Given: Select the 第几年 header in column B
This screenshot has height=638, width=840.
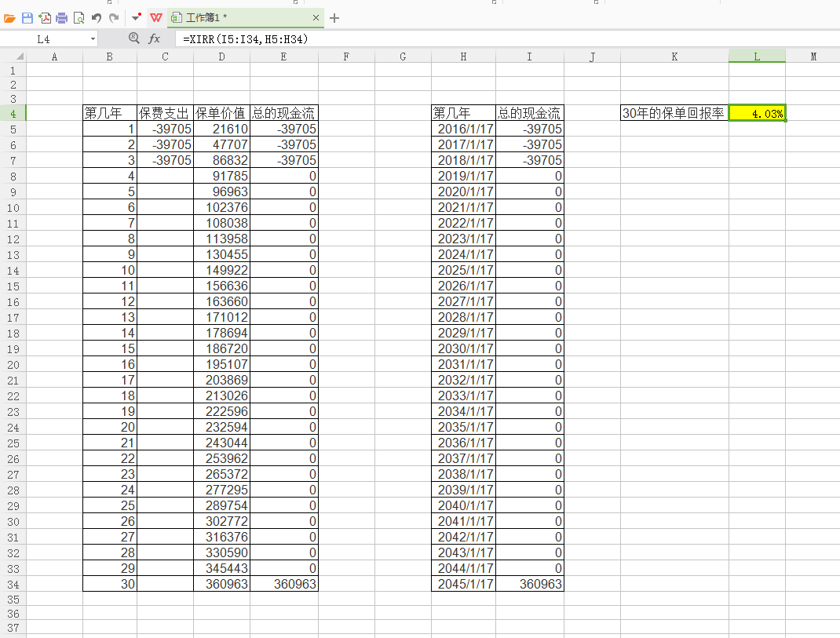Looking at the screenshot, I should [x=110, y=113].
